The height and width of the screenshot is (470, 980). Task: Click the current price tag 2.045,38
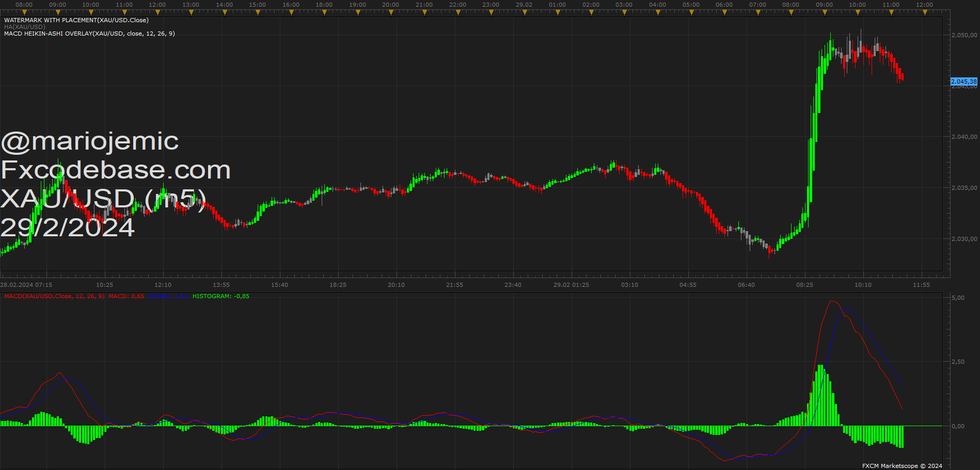click(964, 82)
